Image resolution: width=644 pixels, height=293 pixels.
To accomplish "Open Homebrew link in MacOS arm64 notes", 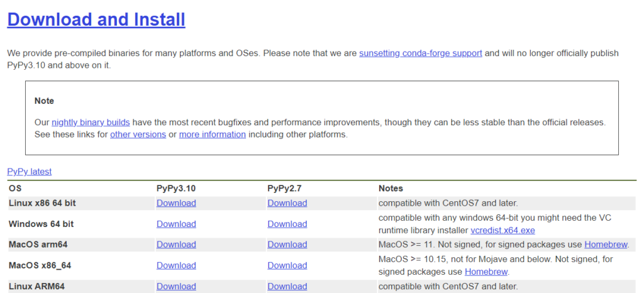I will (x=606, y=245).
